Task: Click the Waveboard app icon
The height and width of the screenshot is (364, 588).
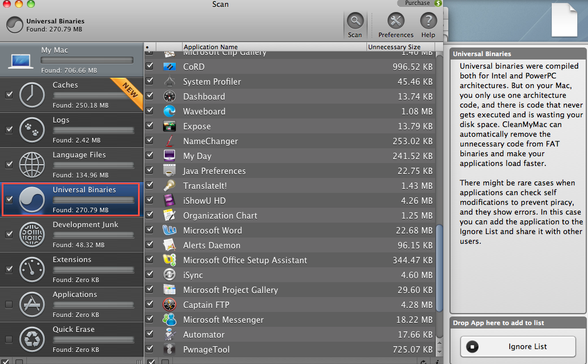Action: point(169,112)
